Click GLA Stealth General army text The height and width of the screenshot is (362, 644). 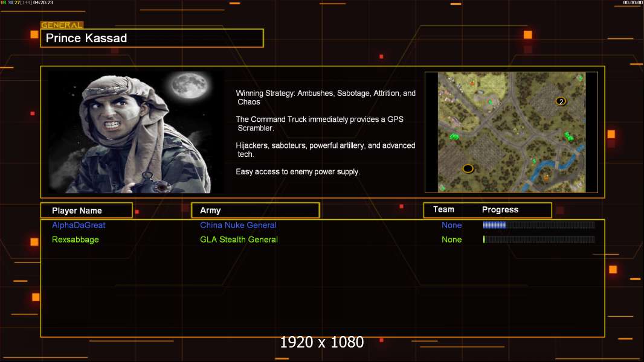tap(239, 240)
